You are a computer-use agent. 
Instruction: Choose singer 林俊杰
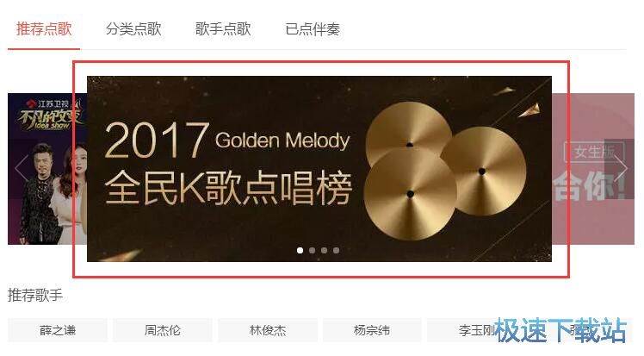tap(268, 330)
